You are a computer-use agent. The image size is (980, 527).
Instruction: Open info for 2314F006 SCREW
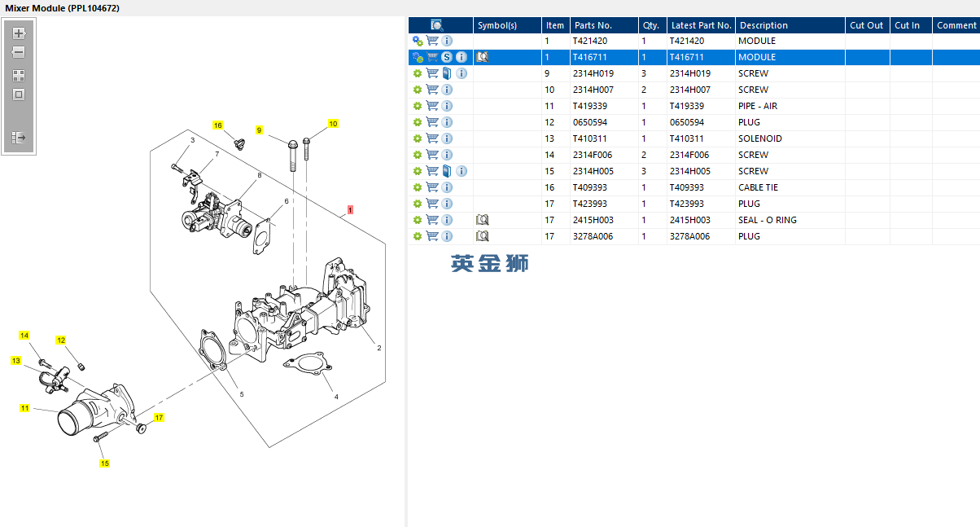click(447, 155)
